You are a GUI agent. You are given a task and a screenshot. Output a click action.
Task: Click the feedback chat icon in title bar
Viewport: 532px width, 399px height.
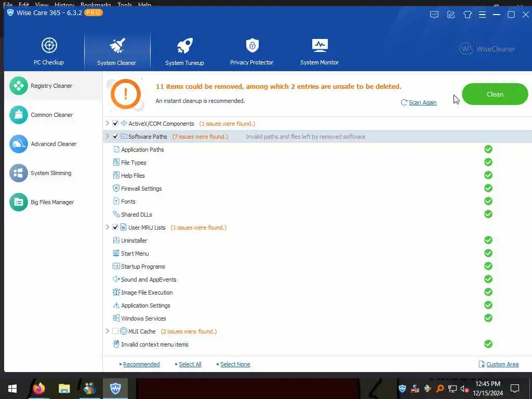(434, 15)
